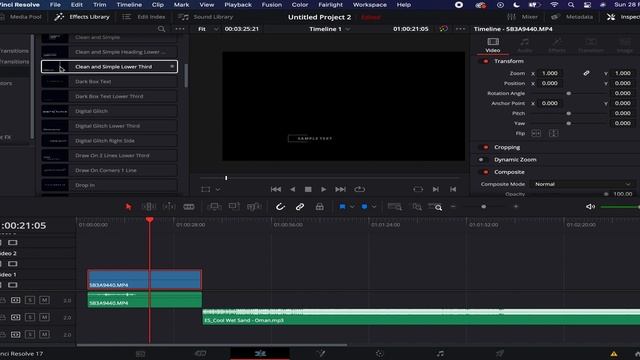Show the Metadata panel
This screenshot has width=640, height=360.
(571, 17)
